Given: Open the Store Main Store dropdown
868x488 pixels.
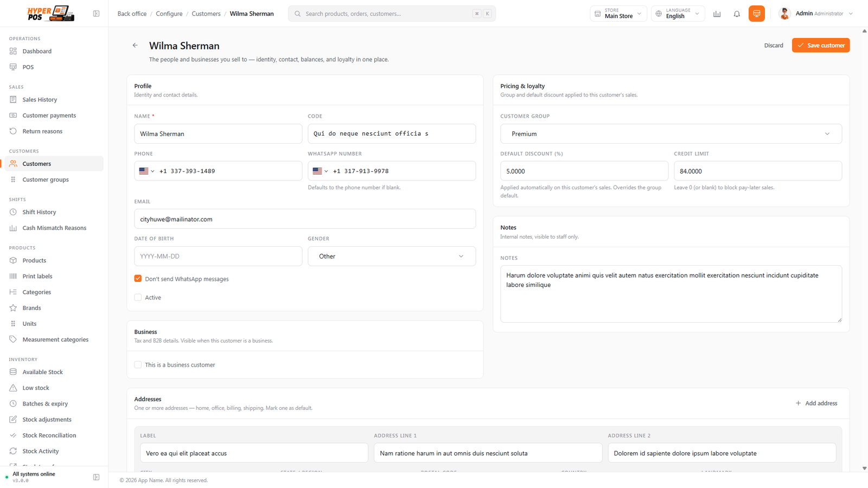Looking at the screenshot, I should pyautogui.click(x=618, y=14).
